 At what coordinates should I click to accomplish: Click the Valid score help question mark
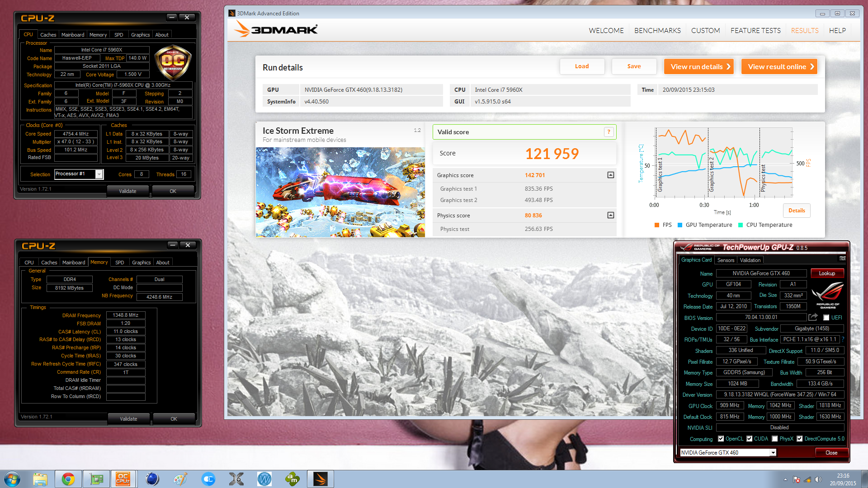pyautogui.click(x=609, y=132)
